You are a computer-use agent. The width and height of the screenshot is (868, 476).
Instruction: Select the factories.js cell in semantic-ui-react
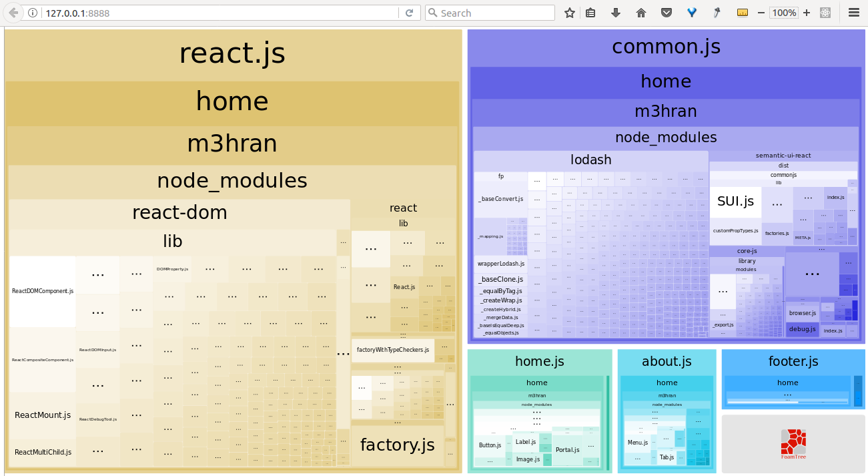[777, 234]
